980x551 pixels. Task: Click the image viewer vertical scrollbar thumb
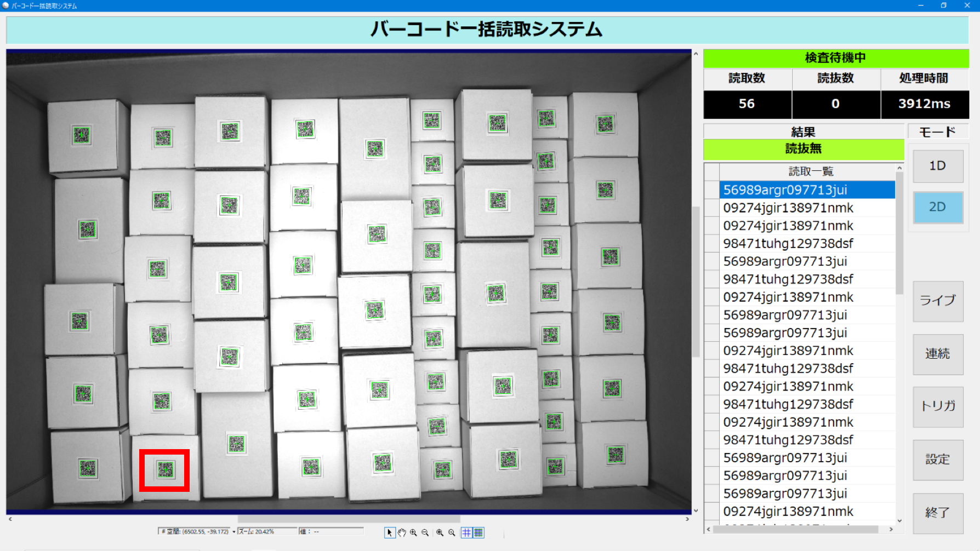click(x=696, y=282)
